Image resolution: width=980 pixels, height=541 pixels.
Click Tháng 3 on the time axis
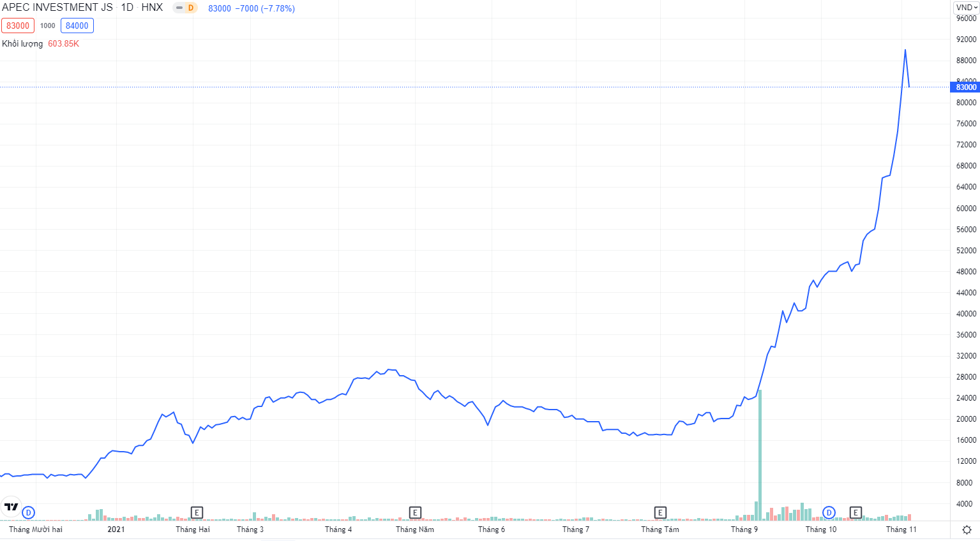pyautogui.click(x=250, y=530)
